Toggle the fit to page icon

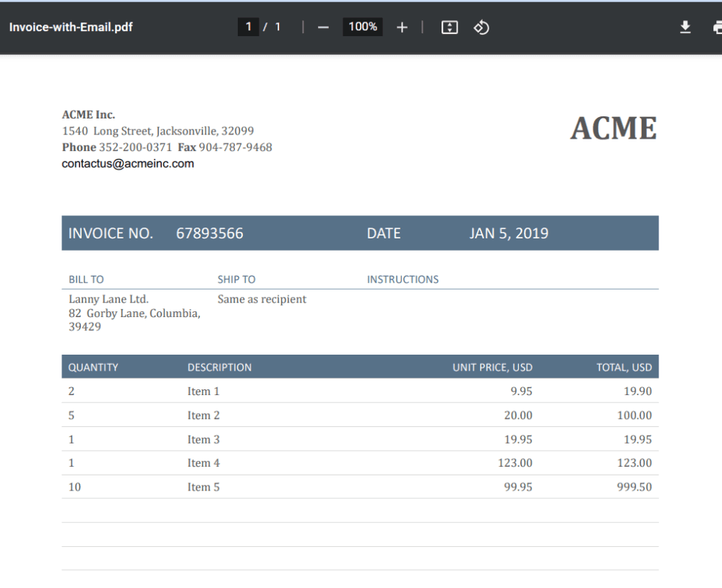pyautogui.click(x=450, y=27)
